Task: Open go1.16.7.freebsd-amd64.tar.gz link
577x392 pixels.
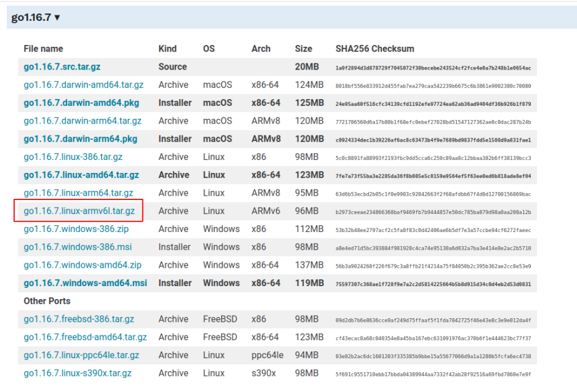Action: tap(85, 337)
